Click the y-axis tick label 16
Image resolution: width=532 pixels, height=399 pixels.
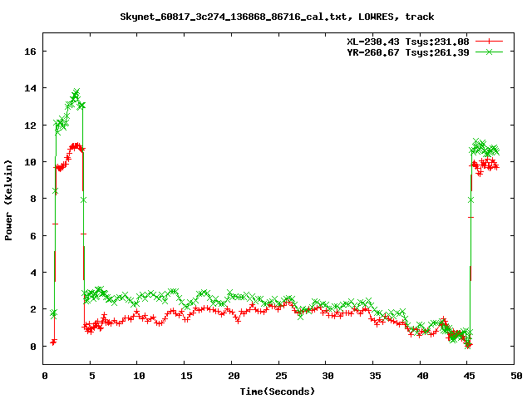(x=30, y=52)
